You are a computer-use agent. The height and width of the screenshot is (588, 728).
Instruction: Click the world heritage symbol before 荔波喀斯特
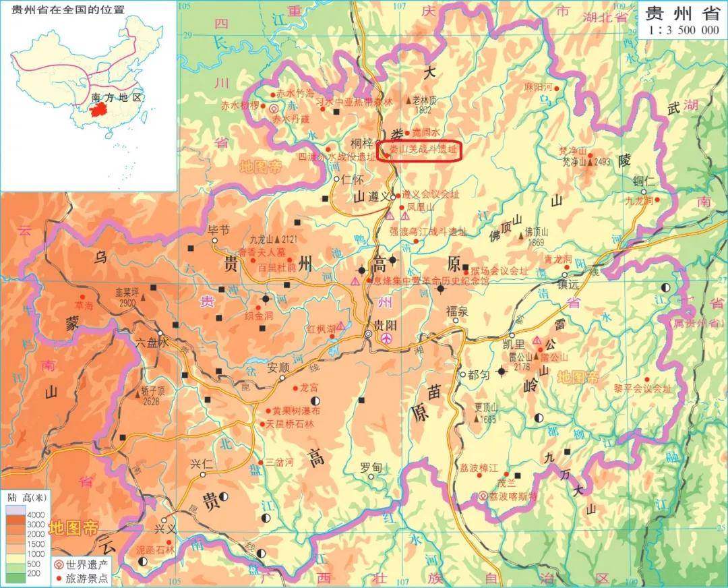(x=483, y=496)
